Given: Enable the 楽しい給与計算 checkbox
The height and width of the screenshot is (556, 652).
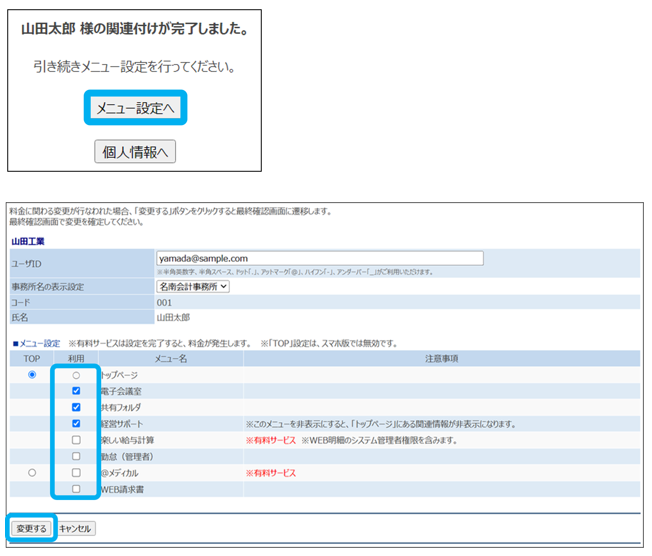Looking at the screenshot, I should [x=76, y=440].
